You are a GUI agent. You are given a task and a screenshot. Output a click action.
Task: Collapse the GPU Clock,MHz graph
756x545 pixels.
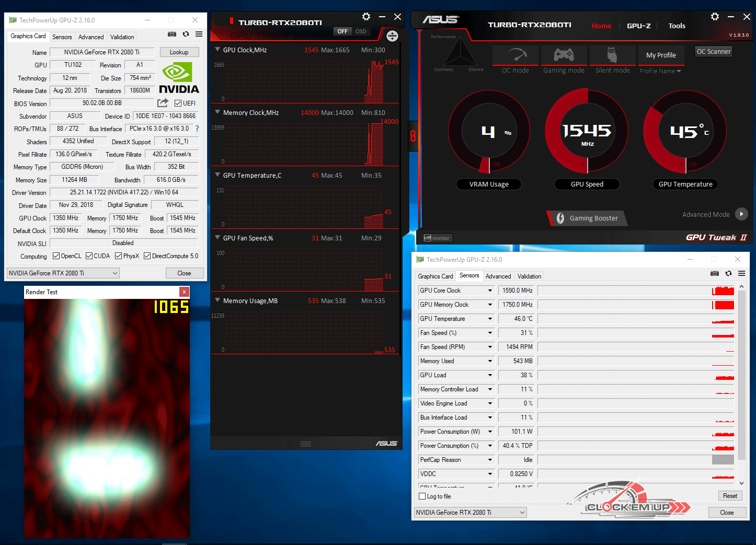217,50
